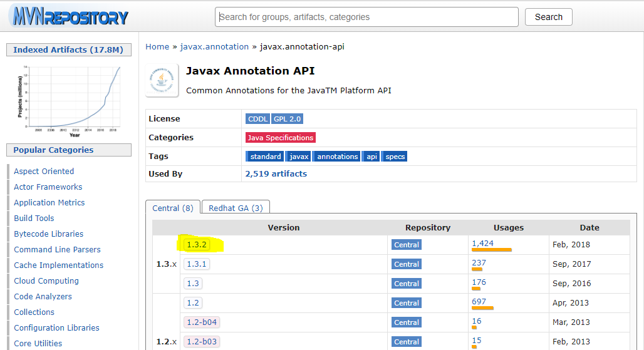Open the 15 usages link
This screenshot has width=644, height=350.
(477, 341)
